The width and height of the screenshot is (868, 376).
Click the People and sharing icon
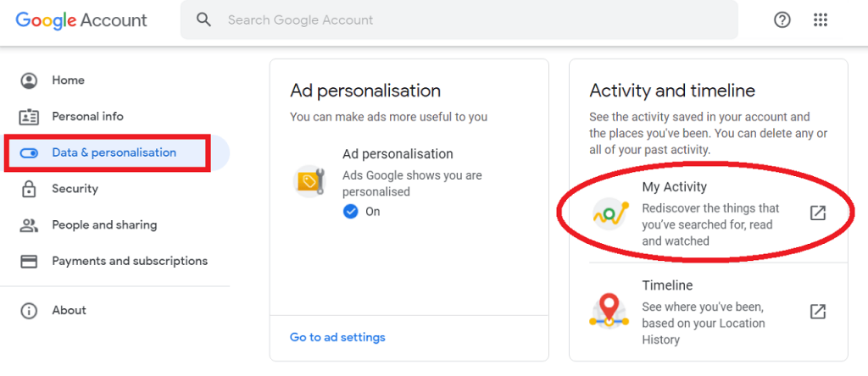click(x=29, y=225)
